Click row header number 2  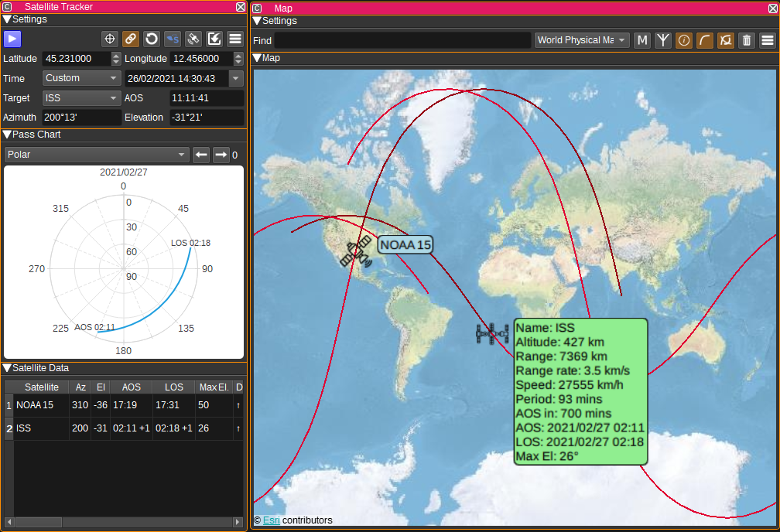point(9,428)
